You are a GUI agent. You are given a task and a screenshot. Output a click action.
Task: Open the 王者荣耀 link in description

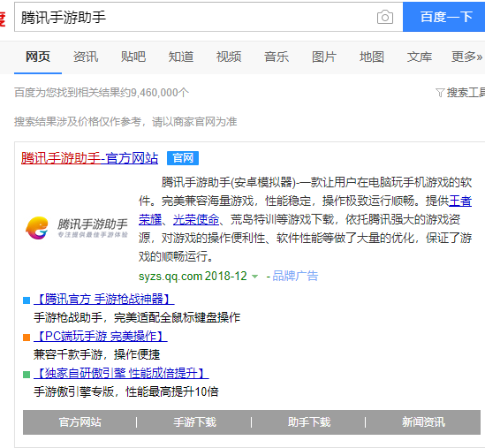460,201
